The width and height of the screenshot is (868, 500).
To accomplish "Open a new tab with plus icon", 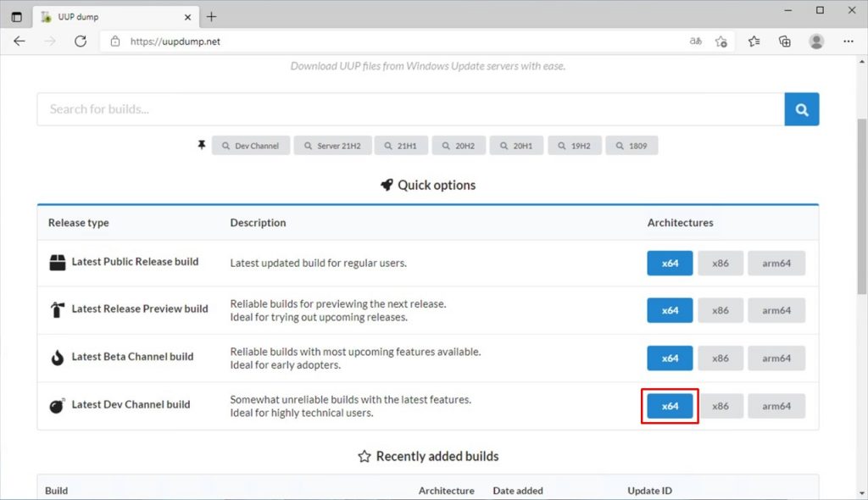I will (x=211, y=17).
